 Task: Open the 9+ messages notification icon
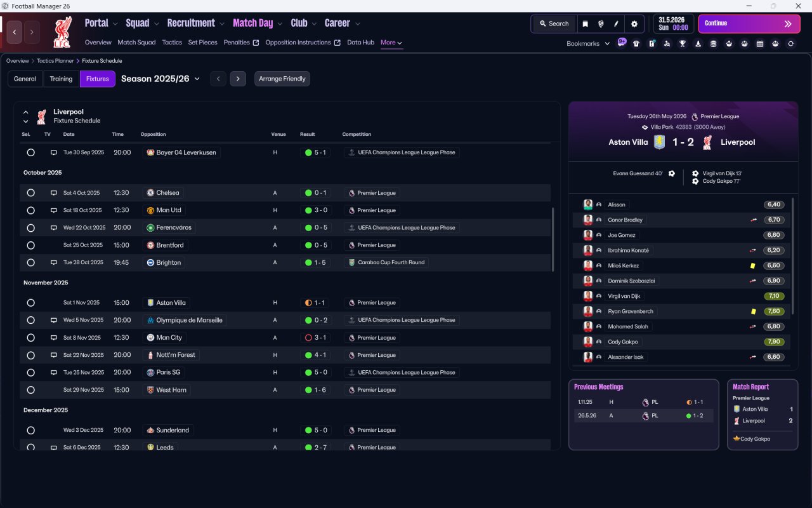pyautogui.click(x=621, y=43)
